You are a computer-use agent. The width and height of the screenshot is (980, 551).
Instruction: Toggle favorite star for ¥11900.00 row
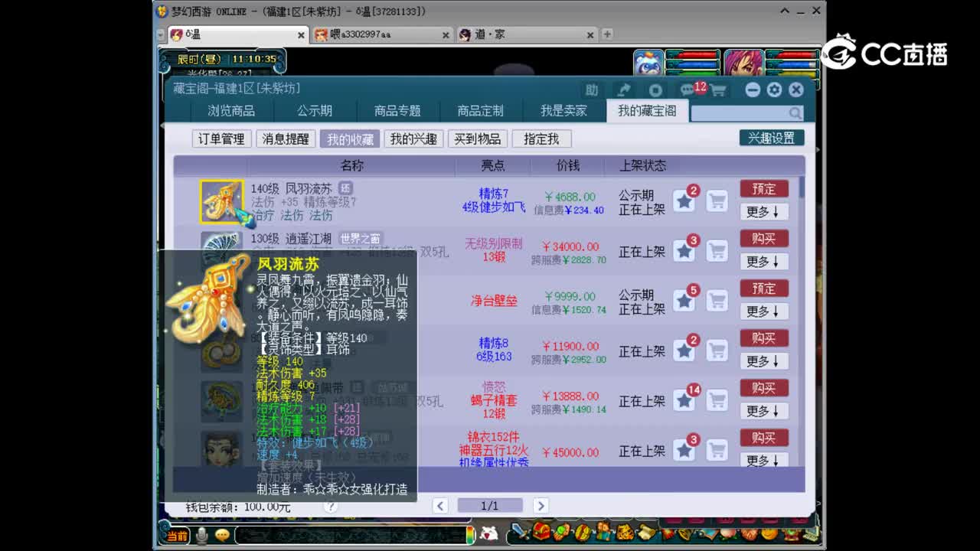684,350
